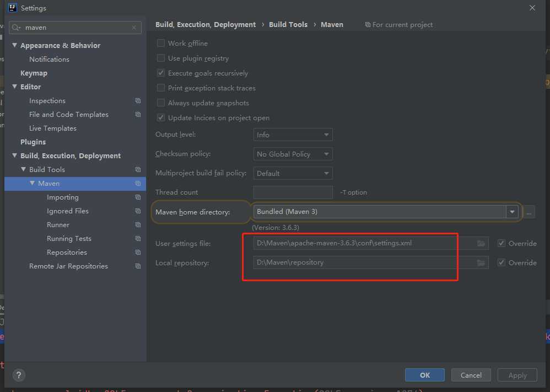The width and height of the screenshot is (550, 392).
Task: Click the project-level icon beside Repositories
Action: (138, 253)
